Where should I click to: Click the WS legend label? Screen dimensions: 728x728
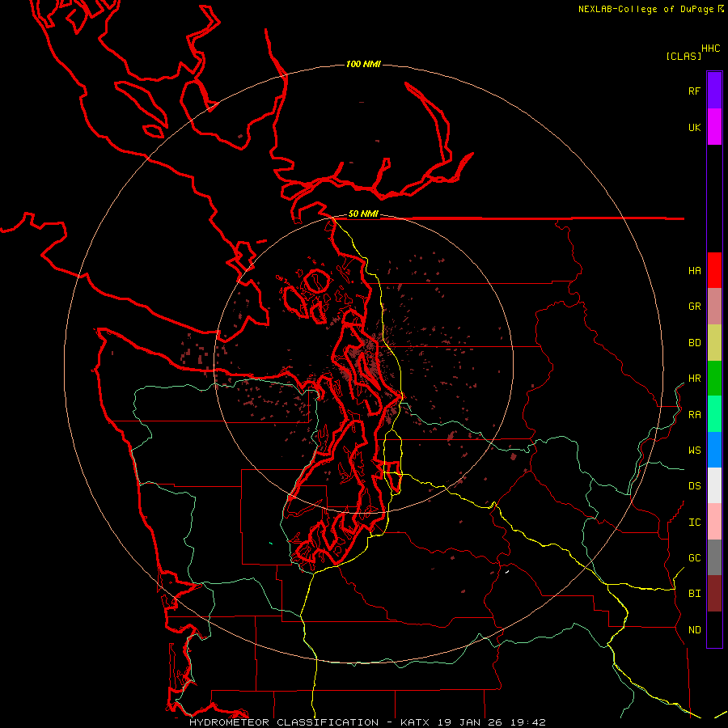694,450
